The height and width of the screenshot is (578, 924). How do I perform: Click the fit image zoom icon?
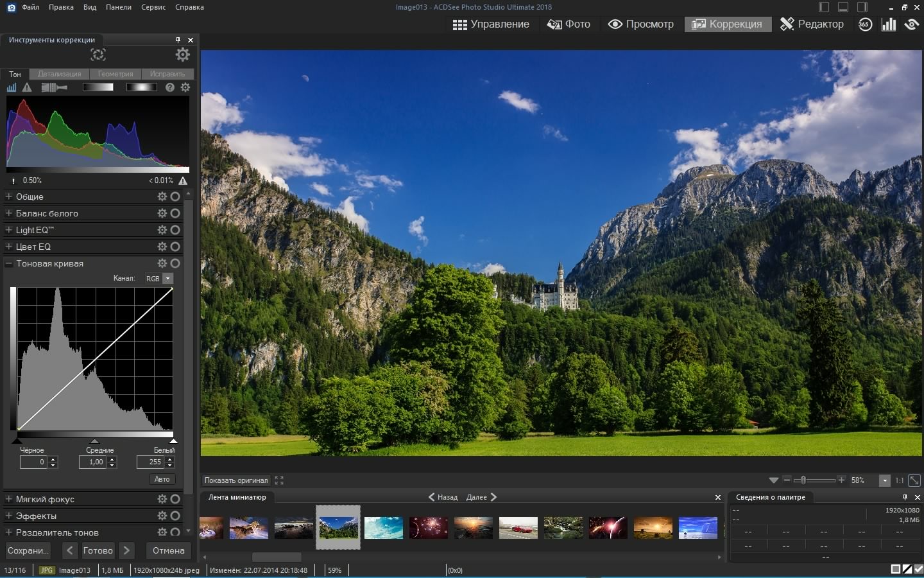[914, 480]
